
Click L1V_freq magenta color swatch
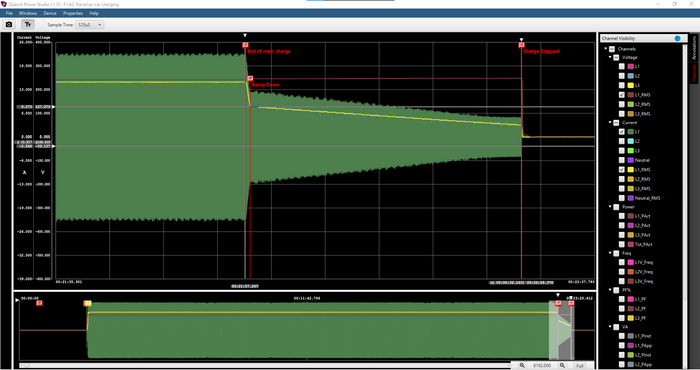click(630, 262)
